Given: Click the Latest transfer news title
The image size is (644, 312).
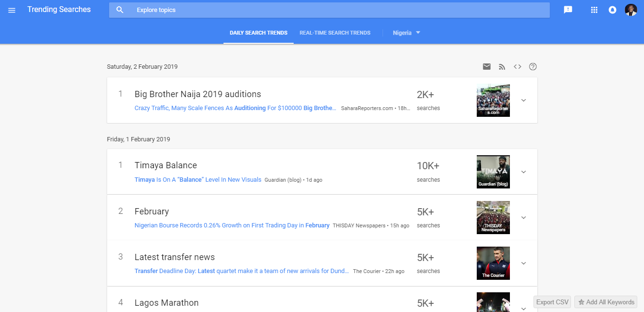Looking at the screenshot, I should (x=174, y=257).
